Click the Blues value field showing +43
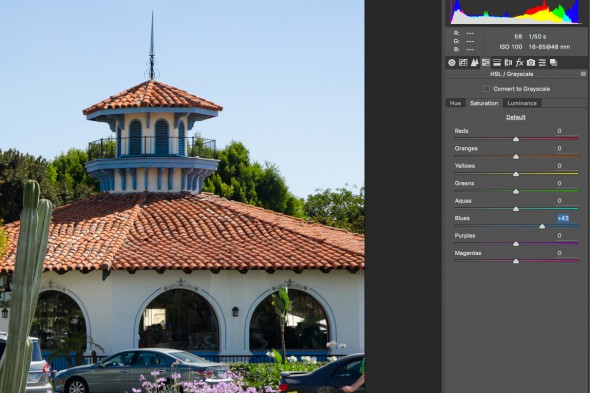The height and width of the screenshot is (393, 590). click(563, 218)
